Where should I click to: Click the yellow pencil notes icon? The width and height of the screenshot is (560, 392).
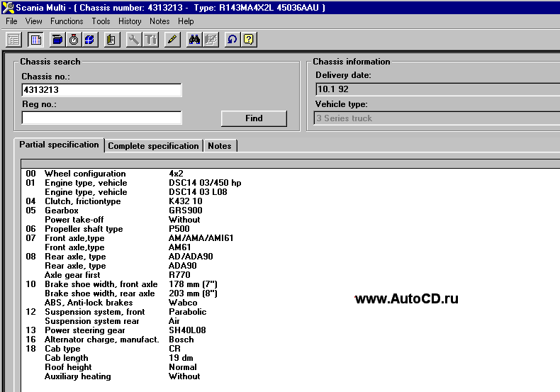tap(172, 39)
